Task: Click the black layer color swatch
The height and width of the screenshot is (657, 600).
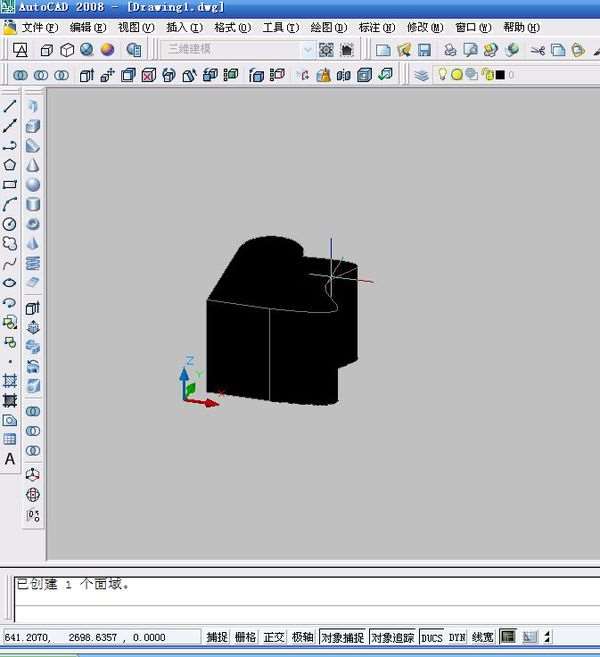Action: coord(500,75)
